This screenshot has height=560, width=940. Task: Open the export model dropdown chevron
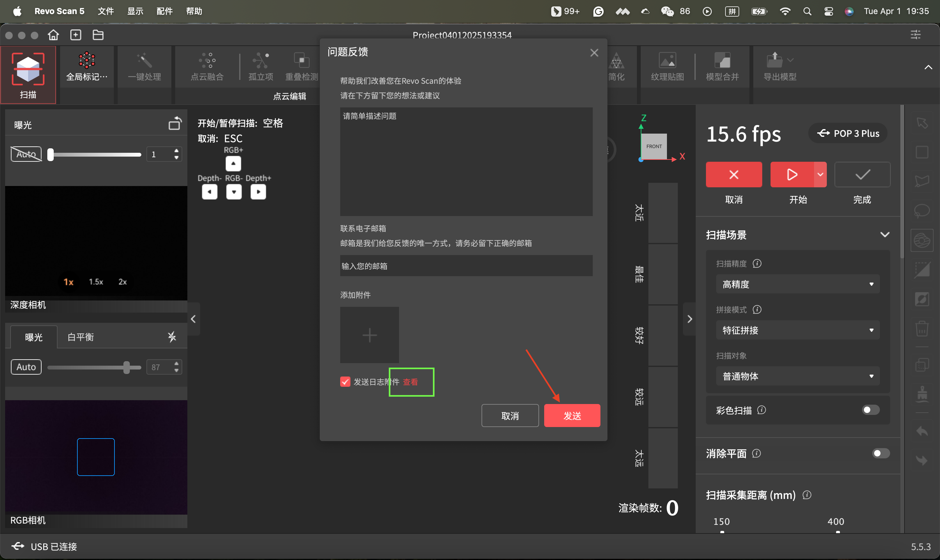point(790,60)
